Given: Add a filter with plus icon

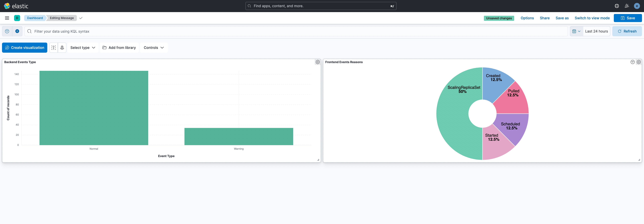Looking at the screenshot, I should [17, 31].
